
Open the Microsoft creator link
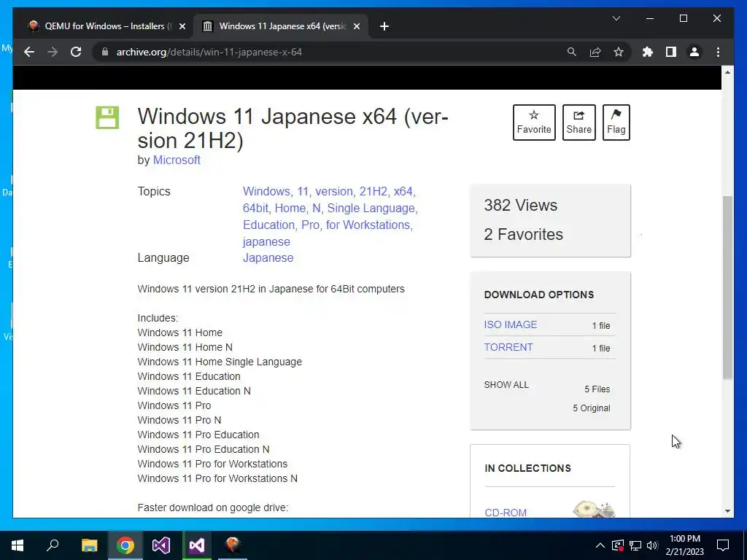coord(177,160)
